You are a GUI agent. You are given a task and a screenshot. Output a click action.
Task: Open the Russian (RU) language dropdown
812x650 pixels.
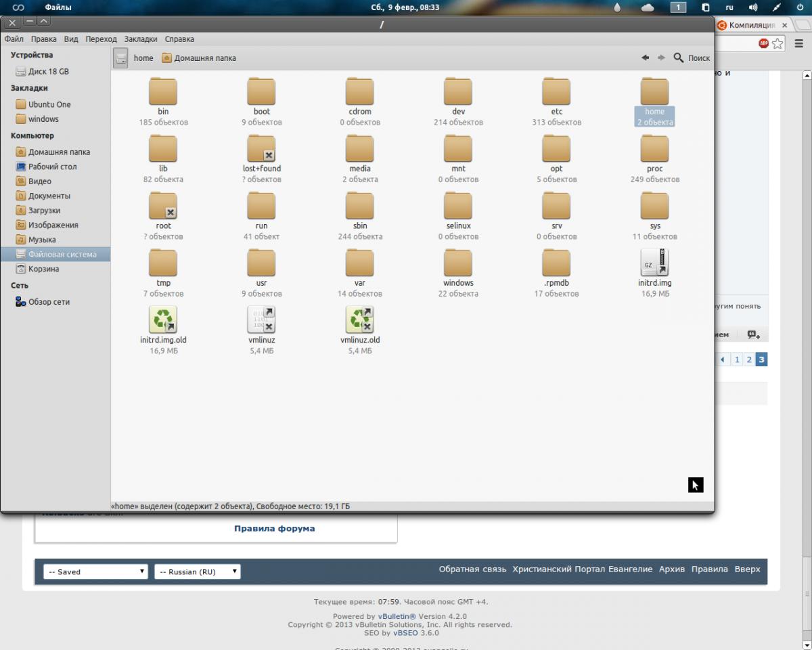click(197, 571)
